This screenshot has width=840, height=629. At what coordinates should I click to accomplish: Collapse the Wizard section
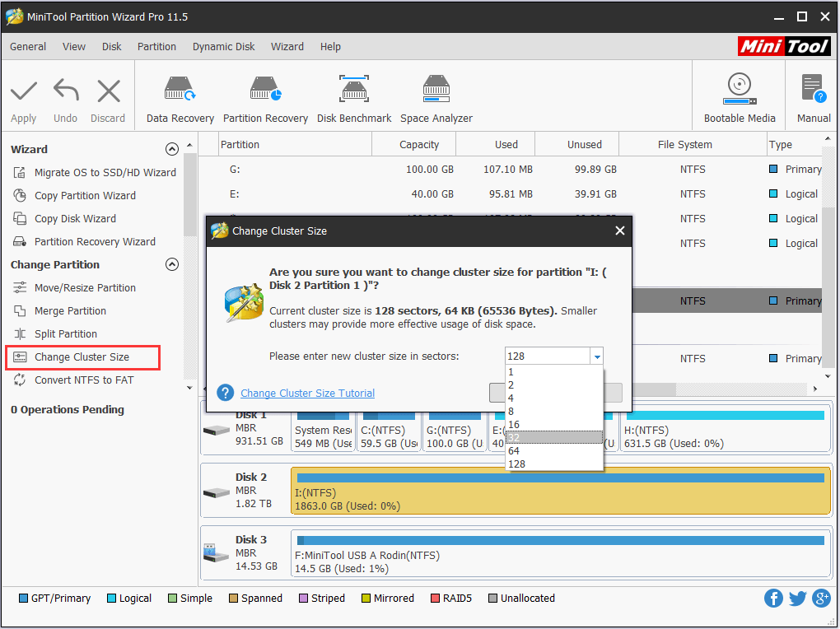[172, 149]
